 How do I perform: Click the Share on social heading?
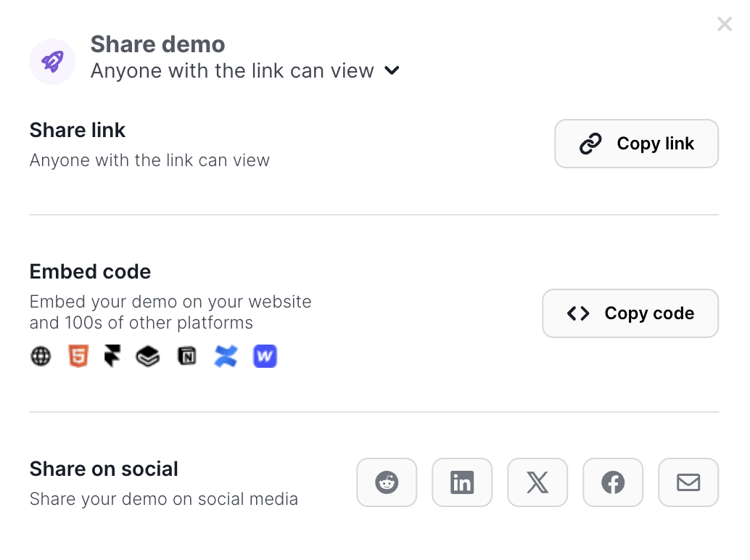[x=104, y=469]
